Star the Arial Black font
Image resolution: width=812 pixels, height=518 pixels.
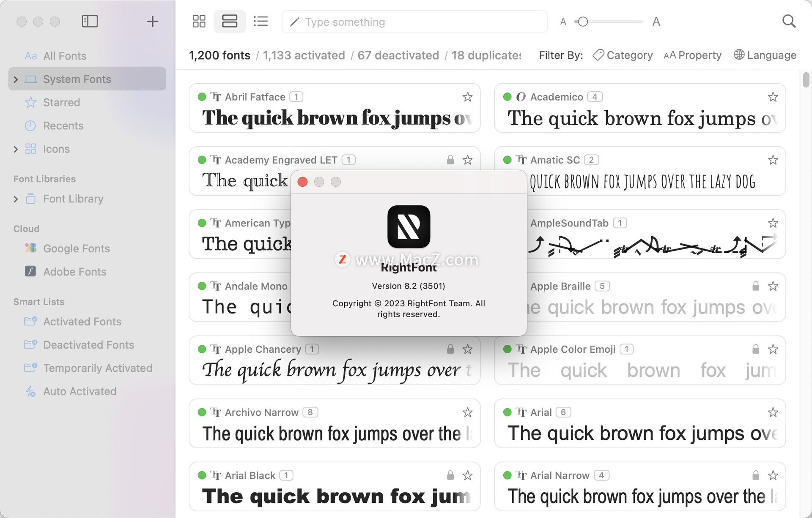[x=467, y=475]
